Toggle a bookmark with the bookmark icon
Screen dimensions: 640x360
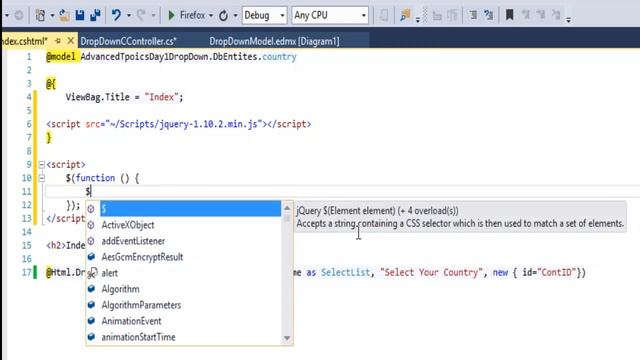[x=509, y=16]
